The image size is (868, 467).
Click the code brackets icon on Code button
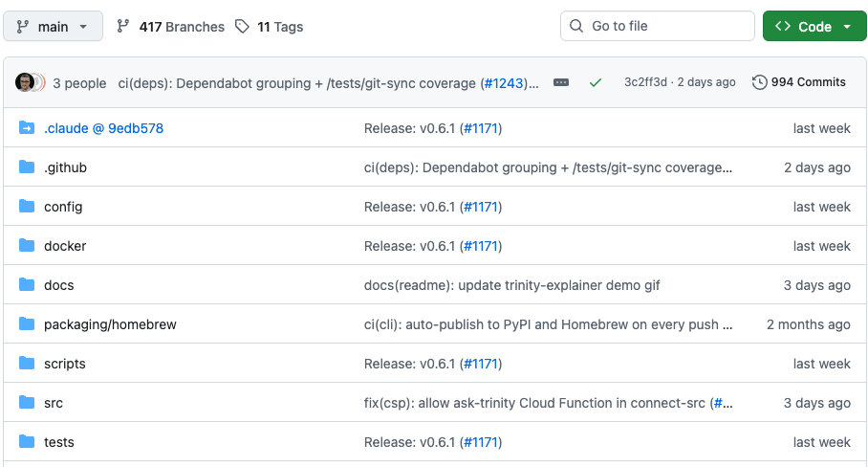(783, 26)
